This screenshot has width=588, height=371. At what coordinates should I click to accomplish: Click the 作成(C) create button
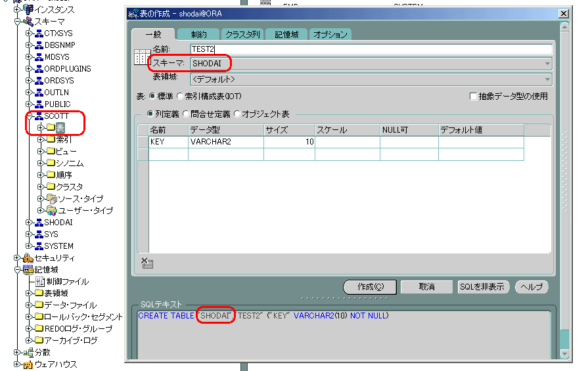click(x=370, y=287)
